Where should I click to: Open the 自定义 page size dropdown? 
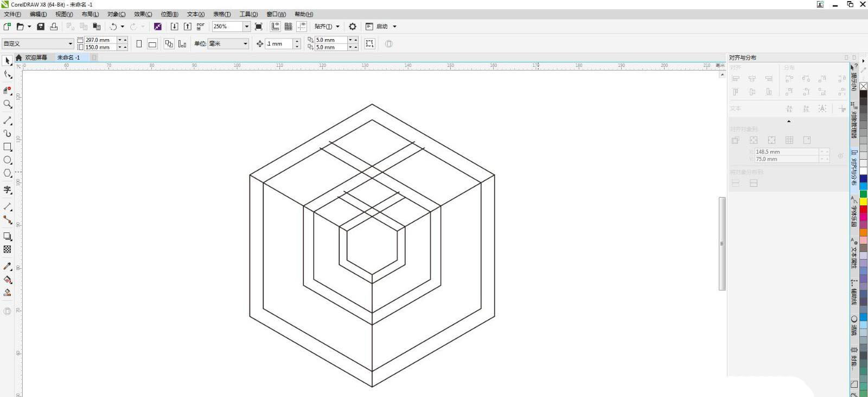click(70, 44)
